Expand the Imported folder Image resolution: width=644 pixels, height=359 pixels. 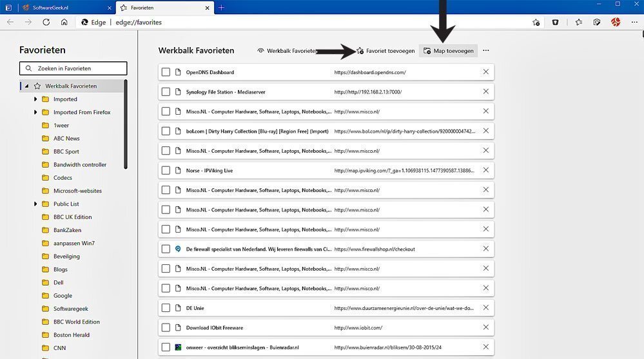point(35,99)
